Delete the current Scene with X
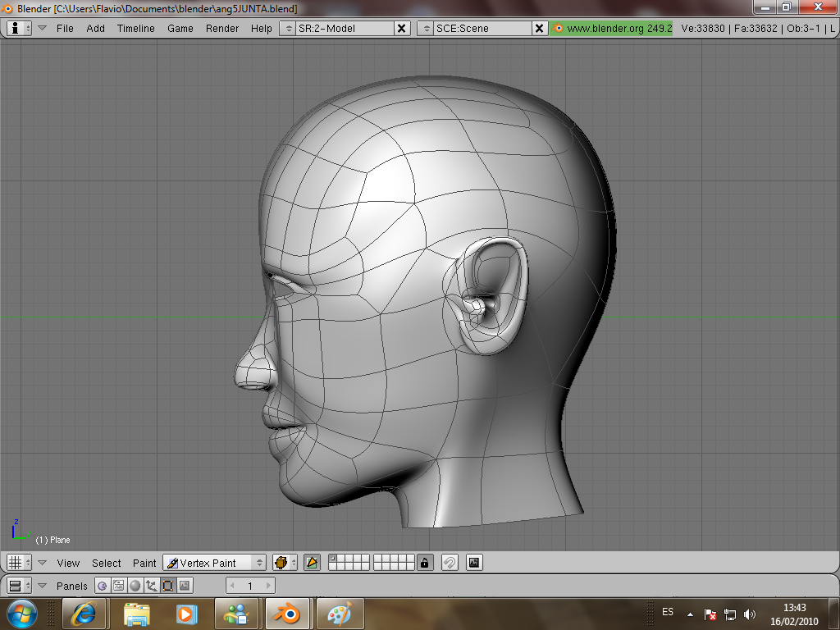The height and width of the screenshot is (630, 840). tap(540, 29)
